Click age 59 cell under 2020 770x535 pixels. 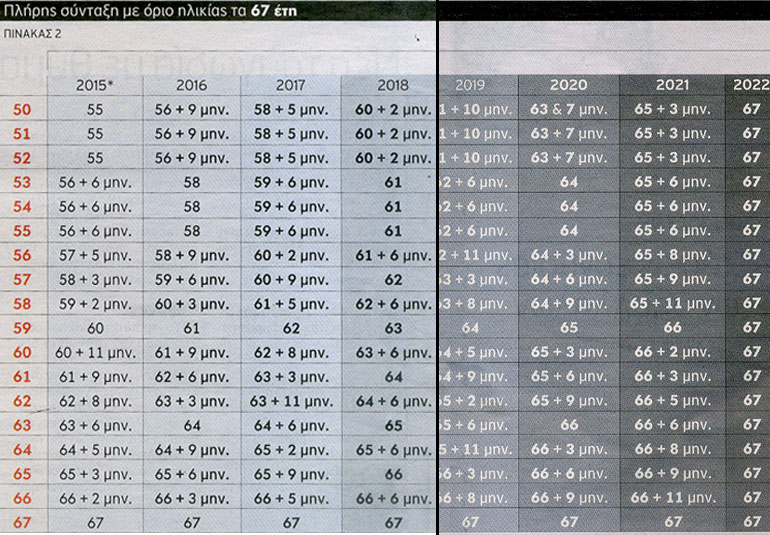pos(569,327)
